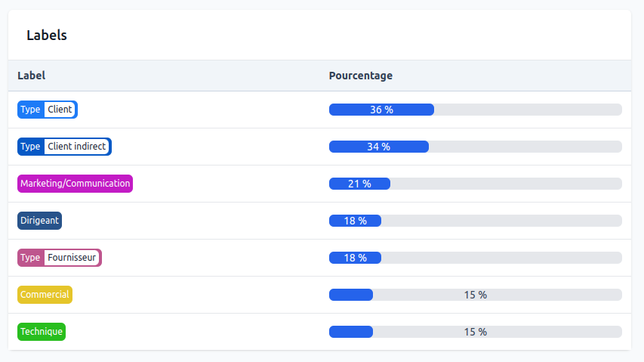
Task: Click the Fournisseur 18 % progress bar
Action: pos(475,258)
